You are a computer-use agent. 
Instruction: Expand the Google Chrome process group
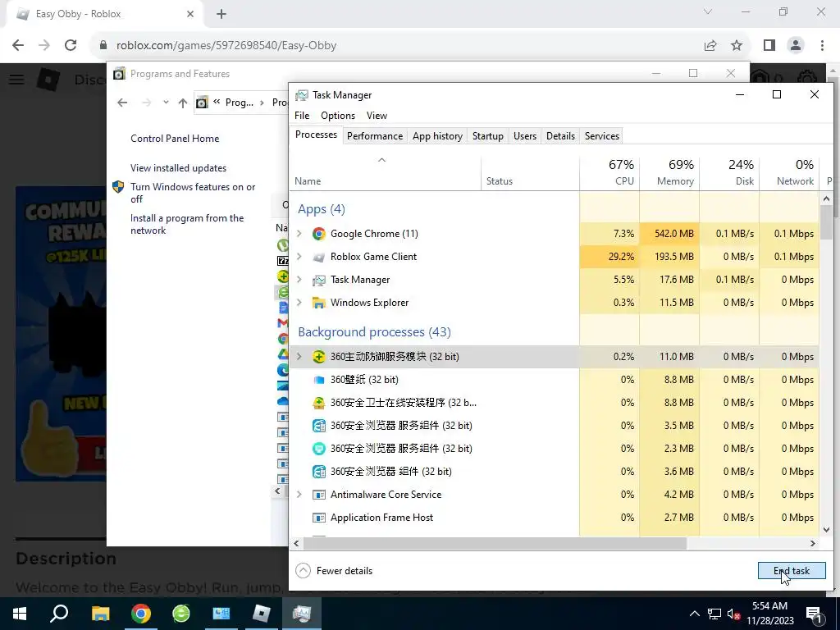tap(299, 234)
